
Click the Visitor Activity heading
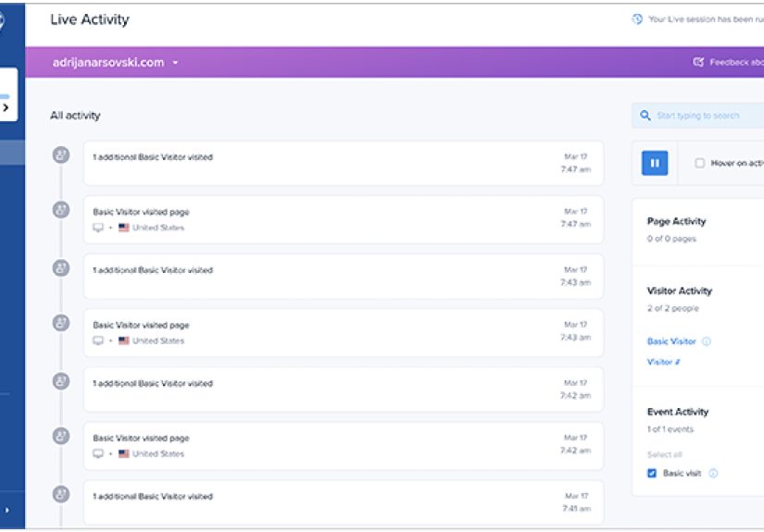(x=679, y=291)
